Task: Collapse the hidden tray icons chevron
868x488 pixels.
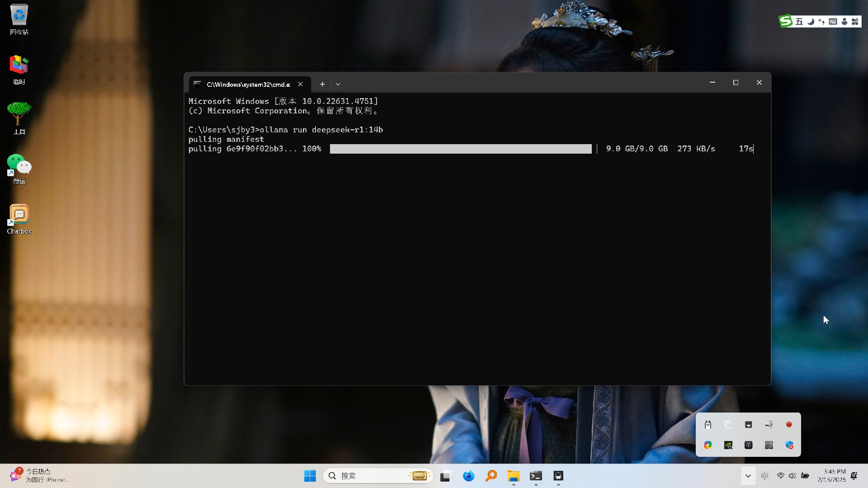Action: point(748,476)
